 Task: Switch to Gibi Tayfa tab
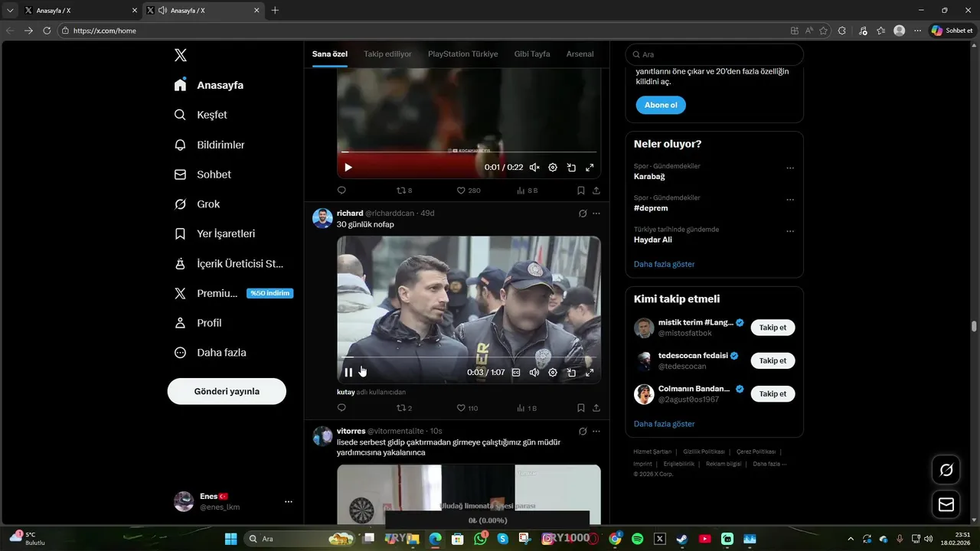(532, 54)
